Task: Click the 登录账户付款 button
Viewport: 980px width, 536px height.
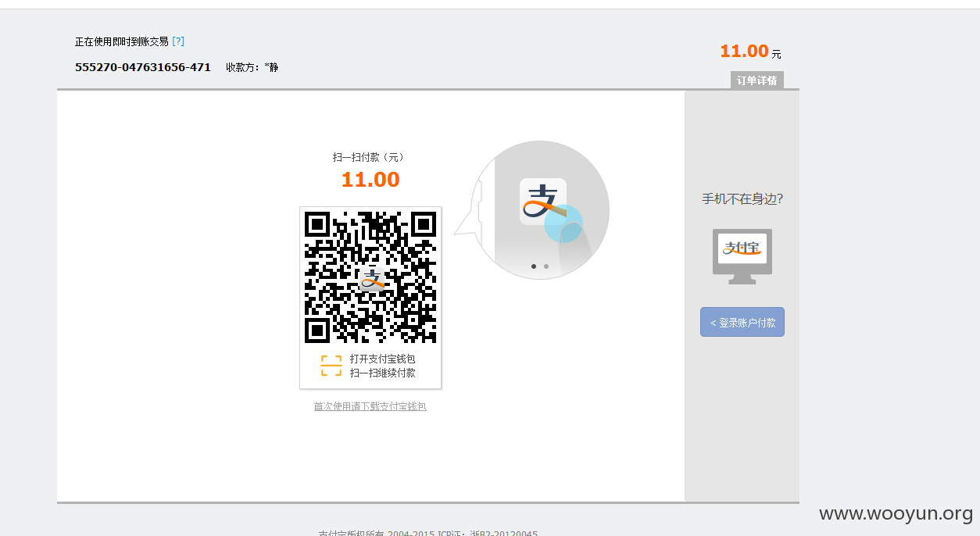Action: tap(742, 322)
